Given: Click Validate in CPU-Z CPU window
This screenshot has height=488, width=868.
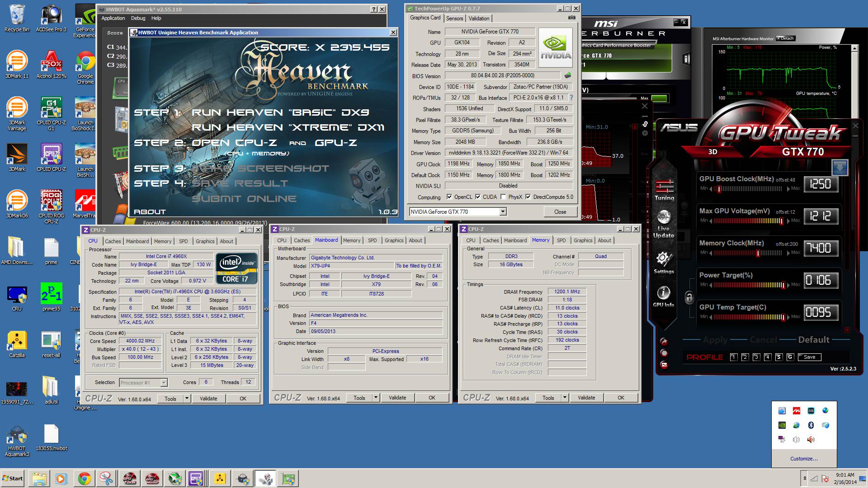Looking at the screenshot, I should [x=208, y=399].
